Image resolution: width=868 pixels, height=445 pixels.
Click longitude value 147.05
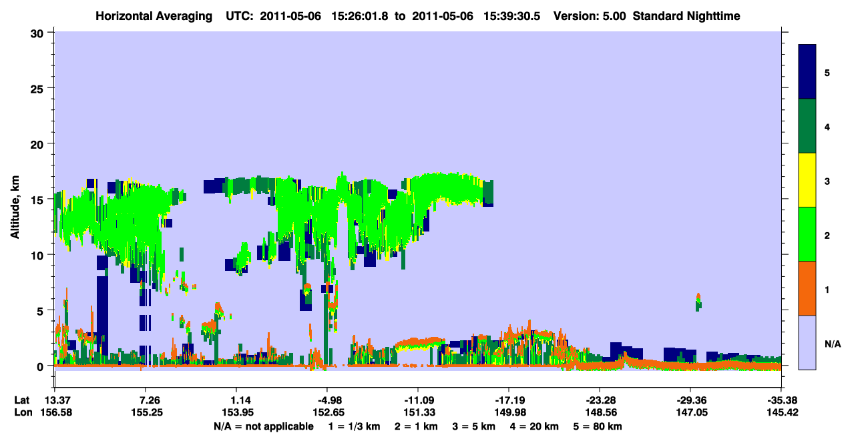coord(690,413)
